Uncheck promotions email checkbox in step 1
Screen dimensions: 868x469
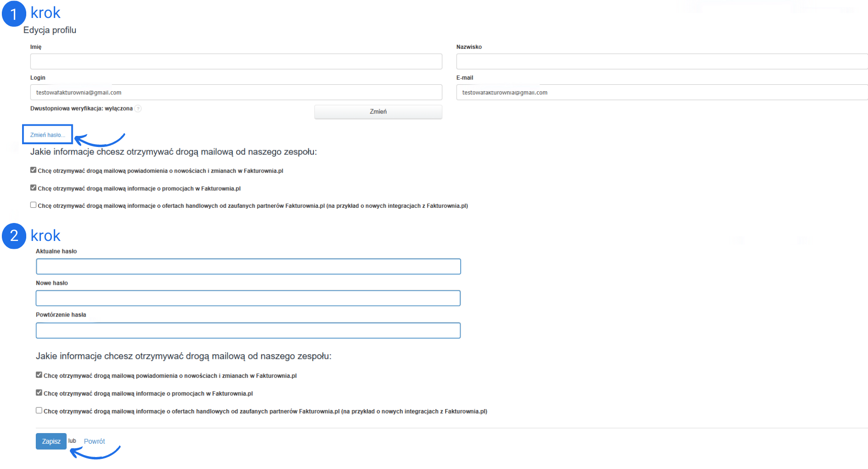coord(33,188)
